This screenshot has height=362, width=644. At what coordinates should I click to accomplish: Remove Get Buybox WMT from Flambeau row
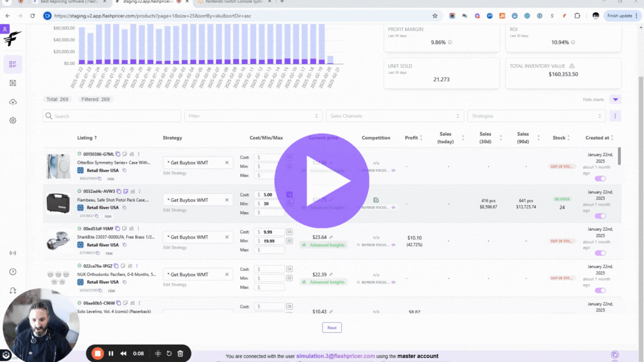tap(227, 200)
